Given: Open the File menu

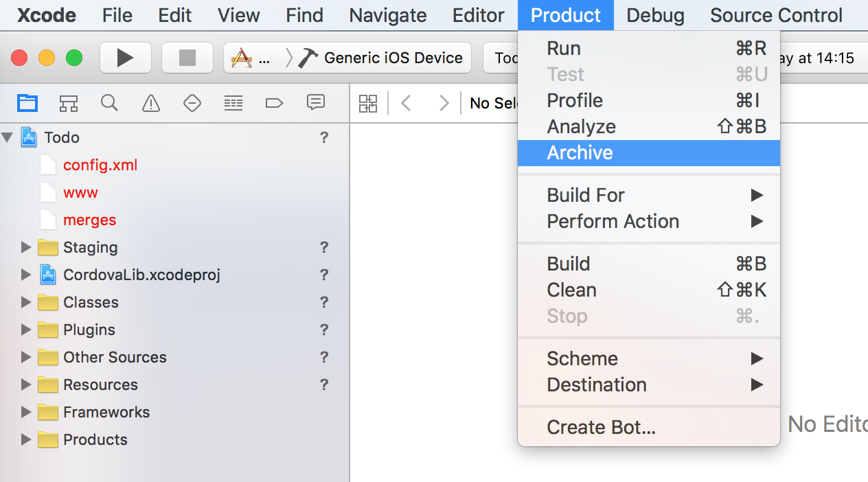Looking at the screenshot, I should tap(117, 15).
